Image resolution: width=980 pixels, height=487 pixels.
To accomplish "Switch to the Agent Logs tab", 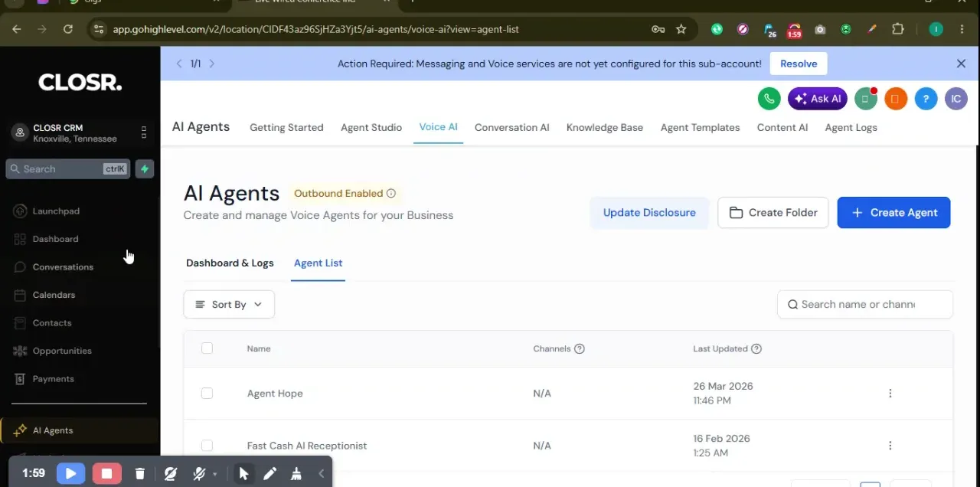I will coord(851,128).
